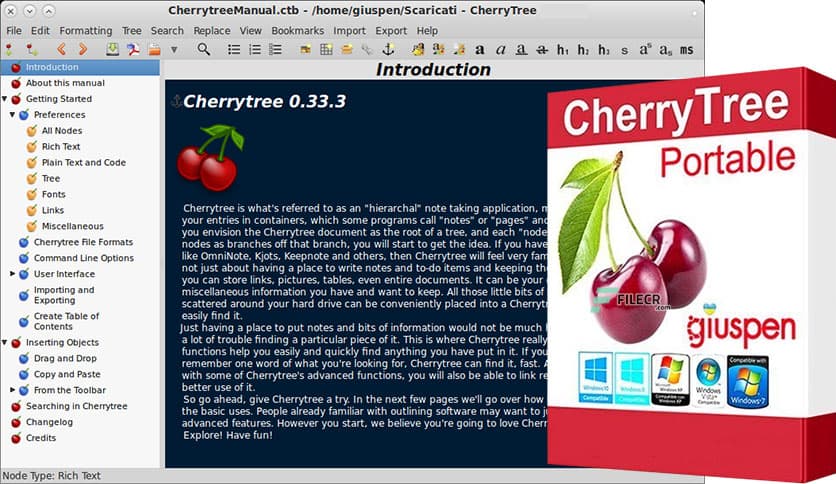Apply monospace formatting
The width and height of the screenshot is (836, 484).
686,50
